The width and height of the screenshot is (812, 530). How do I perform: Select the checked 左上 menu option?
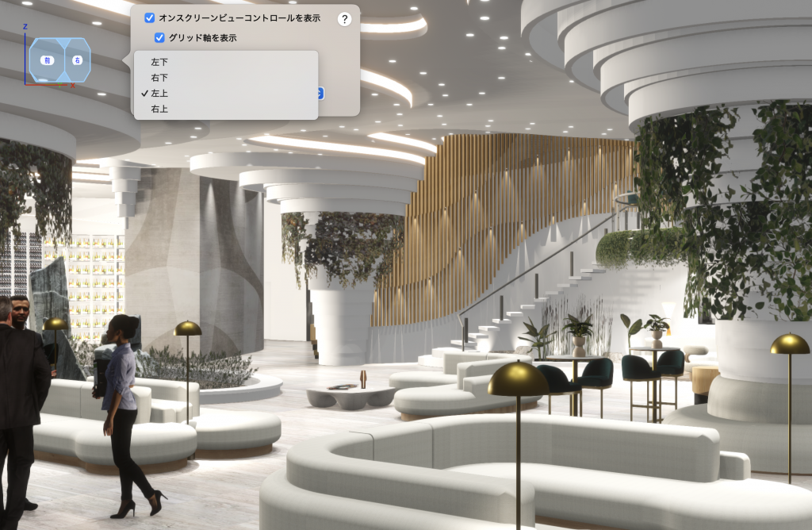[x=159, y=93]
